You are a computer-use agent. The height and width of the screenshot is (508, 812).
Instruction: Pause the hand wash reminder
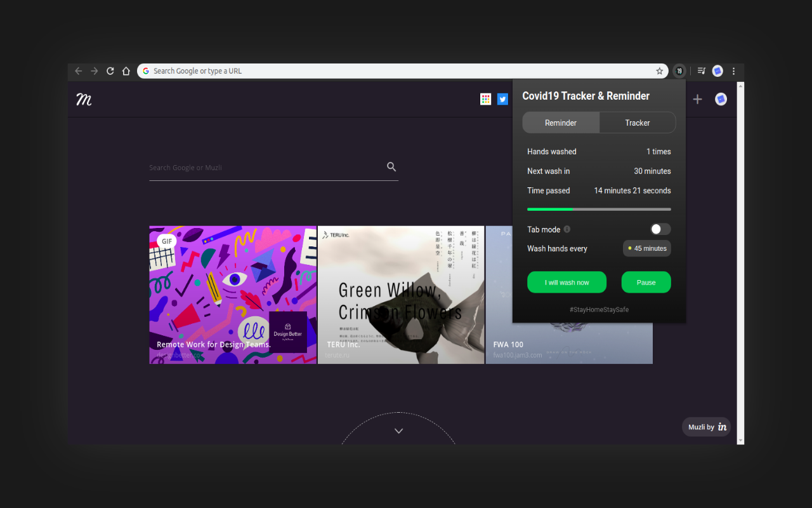coord(646,283)
